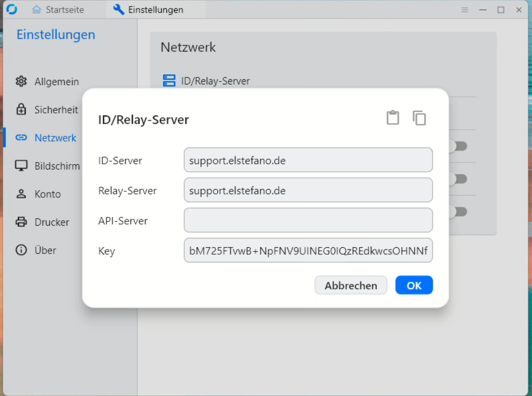Click the Einstellungen heading in sidebar

[x=56, y=35]
